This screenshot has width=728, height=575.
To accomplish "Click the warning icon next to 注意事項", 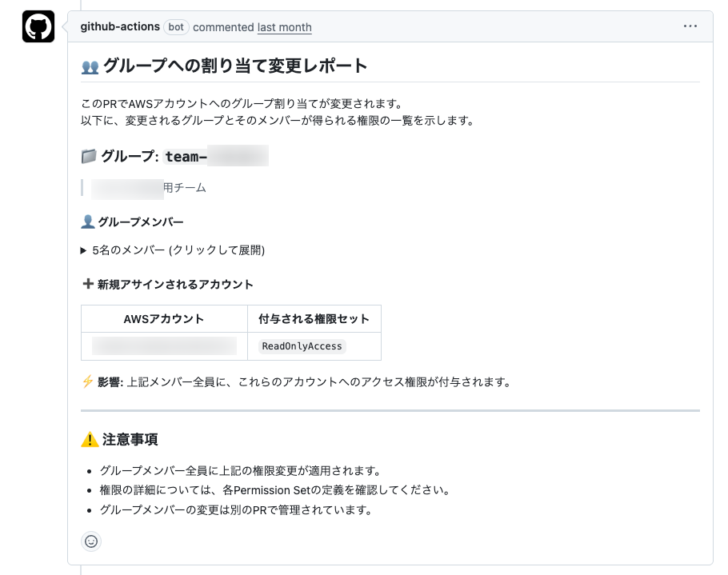I will click(x=90, y=439).
